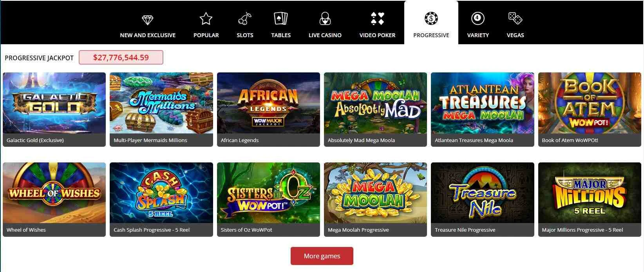Click the Mega Moolah Progressive title link
Image resolution: width=644 pixels, height=272 pixels.
tap(358, 230)
